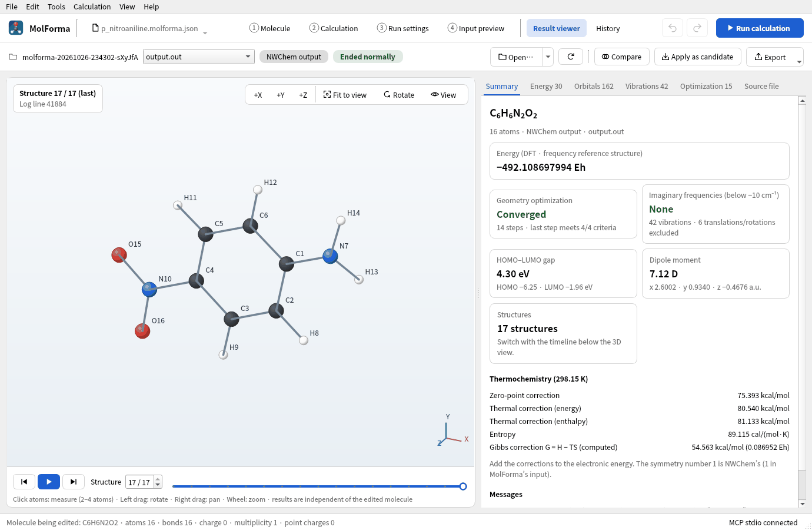Screen dimensions: 812x530
Task: Click the undo arrow icon
Action: point(673,28)
